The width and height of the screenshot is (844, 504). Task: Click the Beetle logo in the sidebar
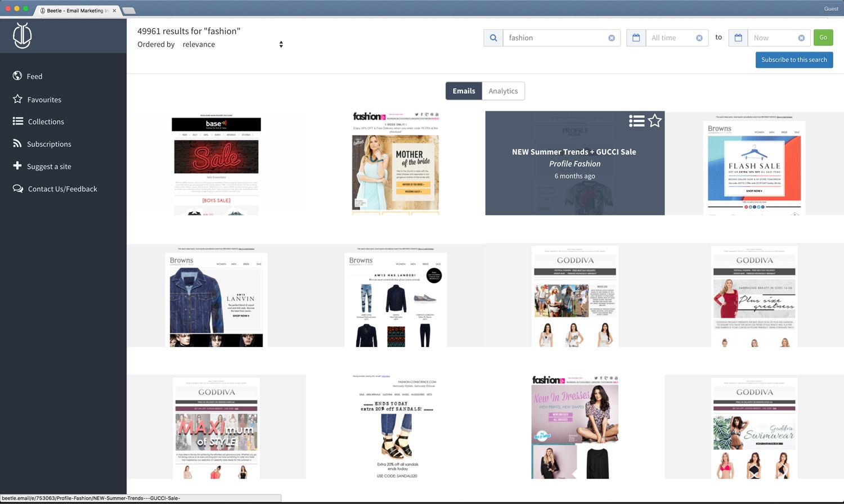pos(22,35)
